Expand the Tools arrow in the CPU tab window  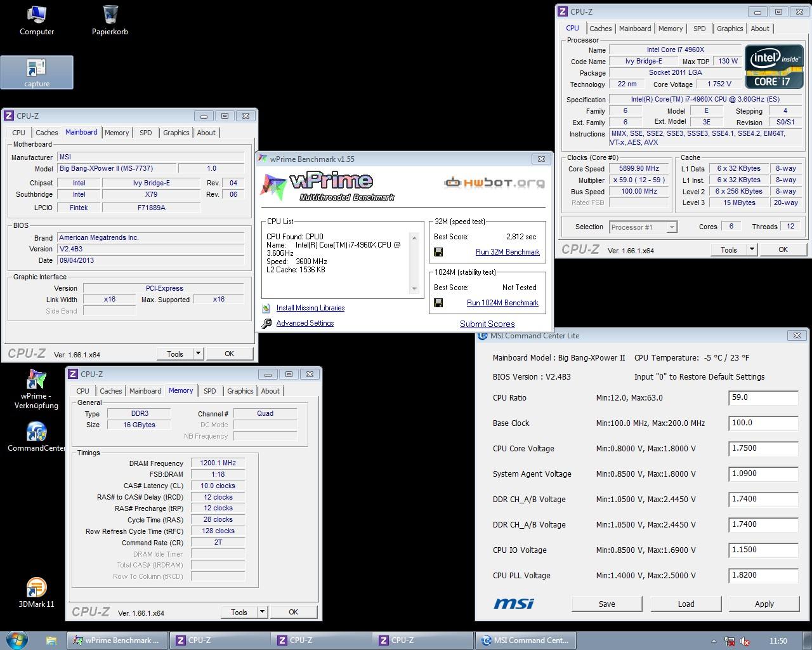pos(752,249)
